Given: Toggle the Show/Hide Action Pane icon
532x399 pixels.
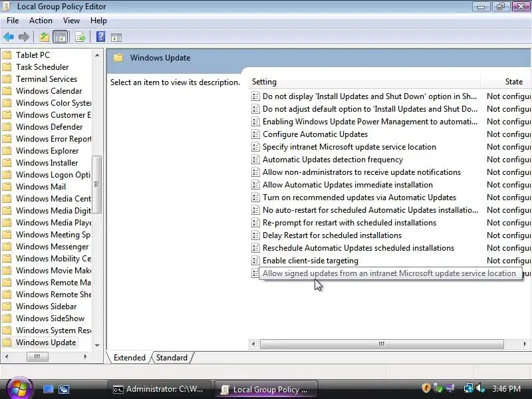Looking at the screenshot, I should tap(116, 37).
